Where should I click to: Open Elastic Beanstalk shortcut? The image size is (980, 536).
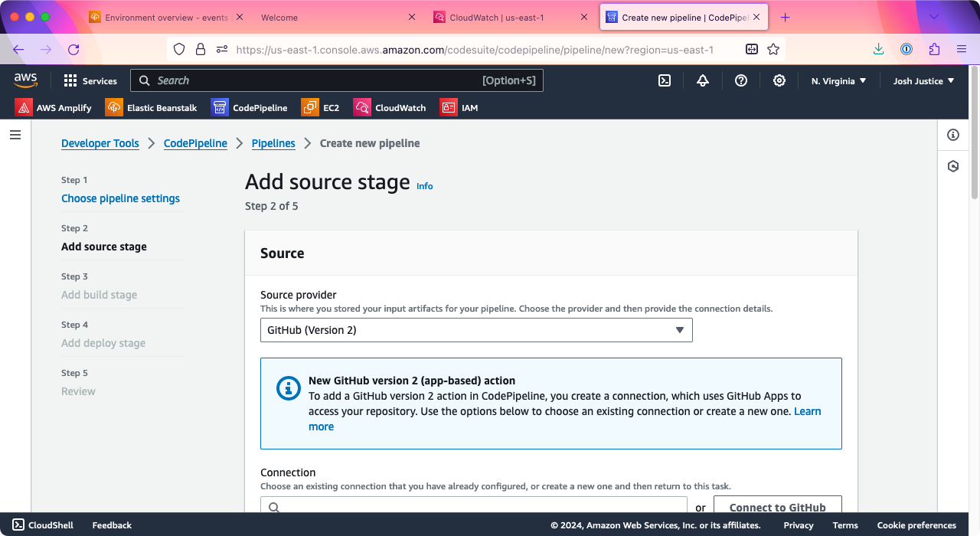tap(152, 107)
